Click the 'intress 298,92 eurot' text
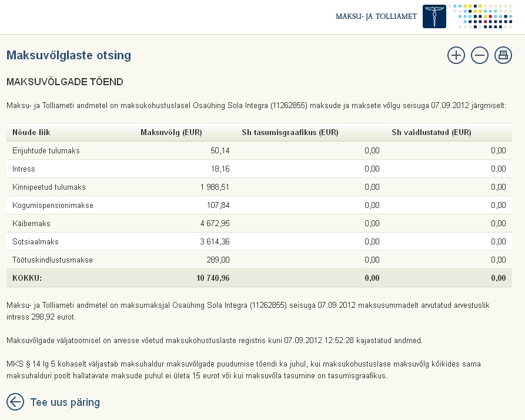 click(x=41, y=317)
